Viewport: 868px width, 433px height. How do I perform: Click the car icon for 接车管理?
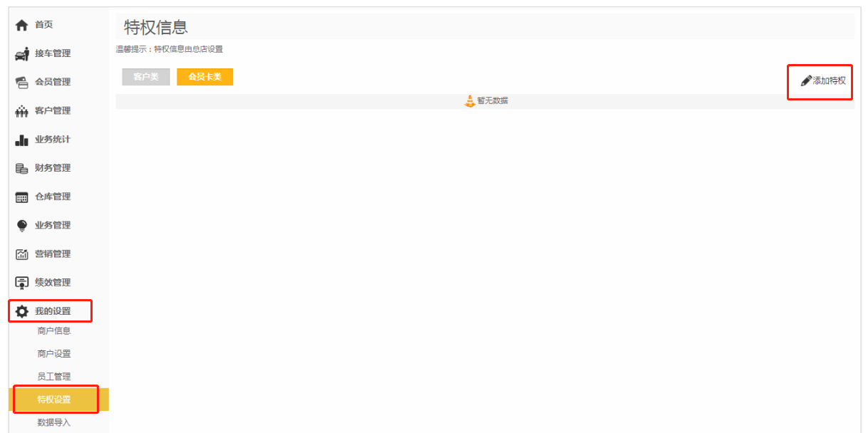(x=22, y=54)
